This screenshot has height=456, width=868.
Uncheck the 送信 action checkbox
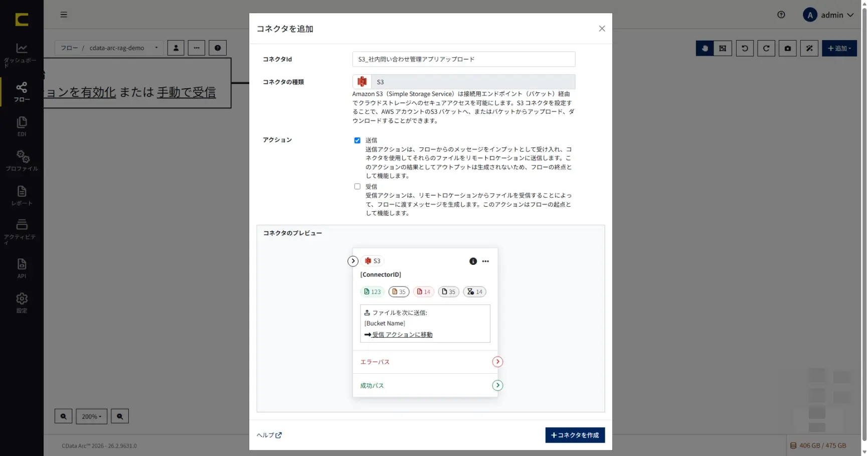(357, 140)
